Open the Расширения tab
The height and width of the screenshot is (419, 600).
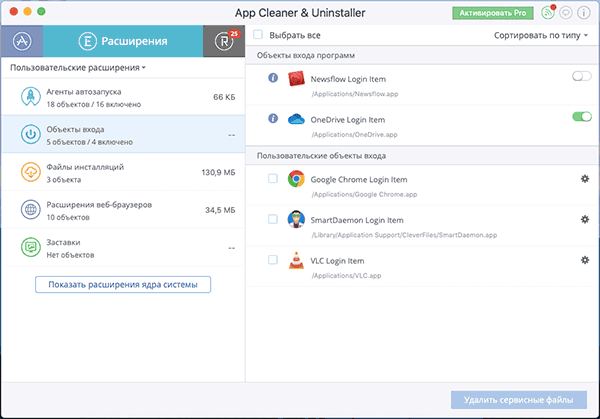pyautogui.click(x=123, y=41)
